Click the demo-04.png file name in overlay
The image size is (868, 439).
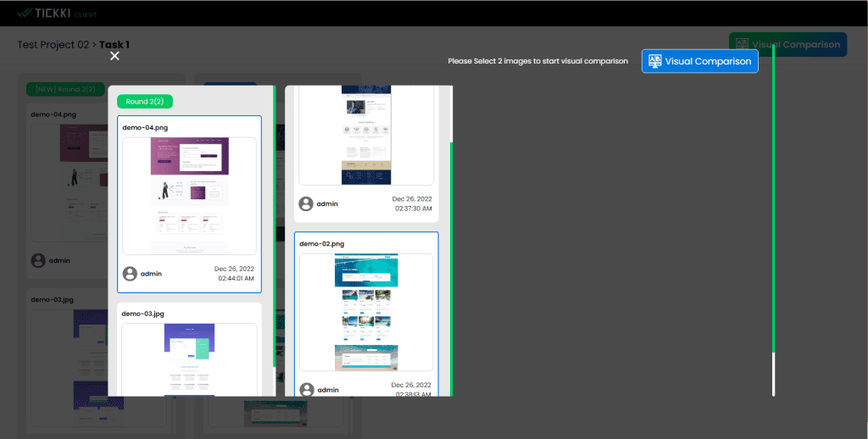pyautogui.click(x=145, y=127)
